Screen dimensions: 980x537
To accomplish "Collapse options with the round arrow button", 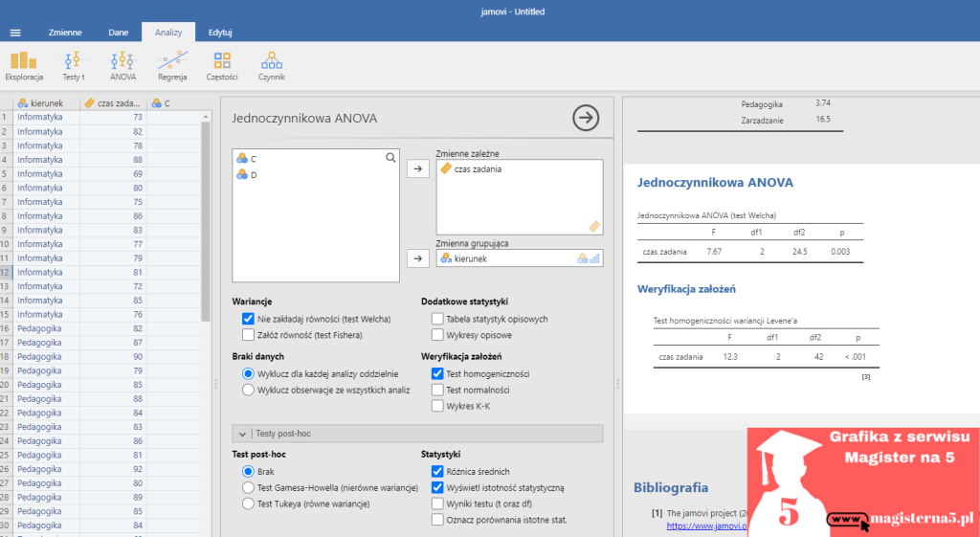I will click(x=586, y=118).
